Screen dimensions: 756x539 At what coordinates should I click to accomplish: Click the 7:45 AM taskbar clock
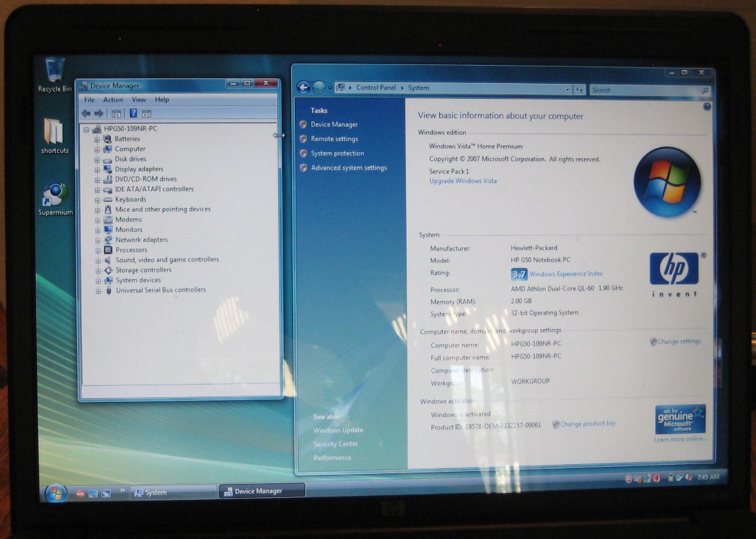(x=708, y=477)
